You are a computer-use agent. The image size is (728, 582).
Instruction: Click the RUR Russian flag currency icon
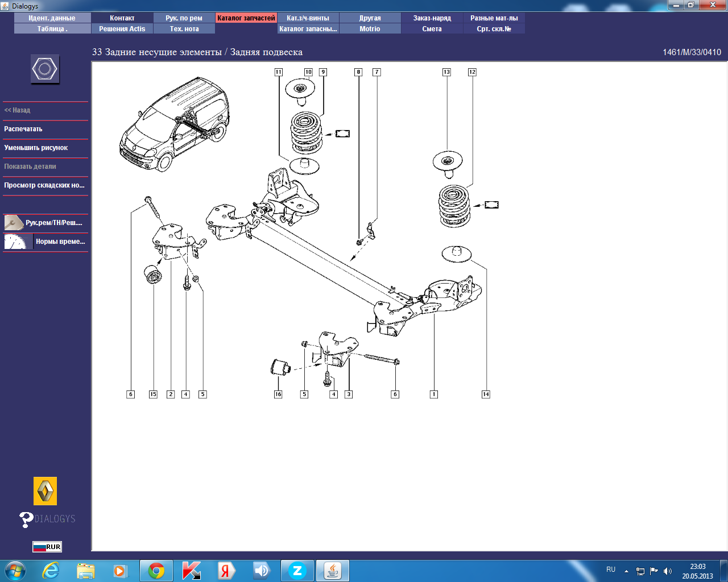[47, 547]
